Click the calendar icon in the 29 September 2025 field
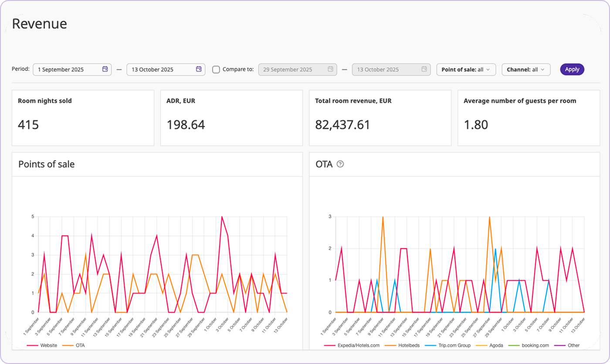 (x=330, y=69)
